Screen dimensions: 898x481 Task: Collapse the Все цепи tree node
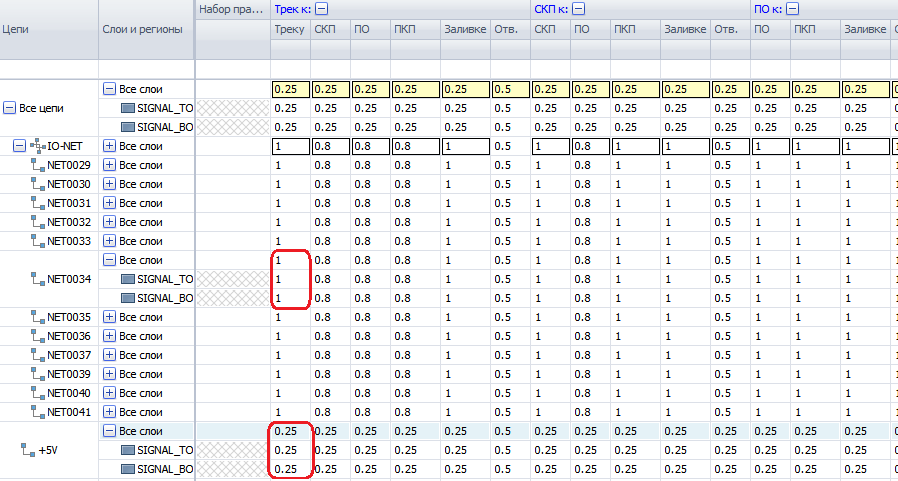pos(10,108)
